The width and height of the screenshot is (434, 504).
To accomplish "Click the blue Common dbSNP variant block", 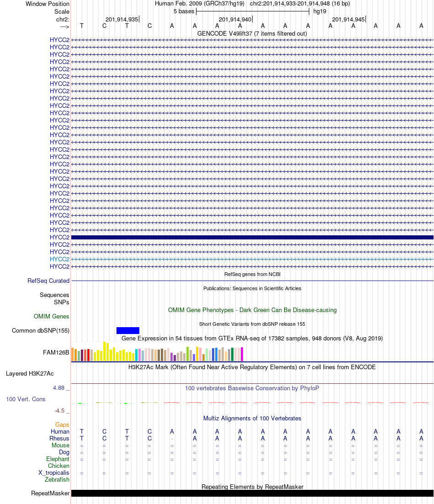I will click(127, 330).
